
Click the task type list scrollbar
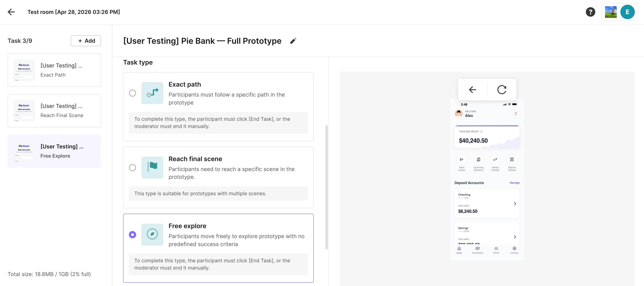[x=327, y=187]
